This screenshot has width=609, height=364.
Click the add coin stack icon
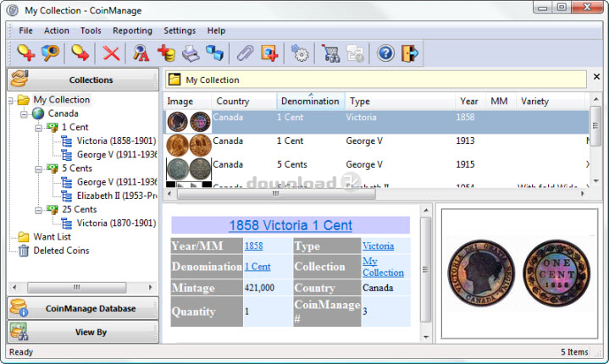[x=166, y=53]
